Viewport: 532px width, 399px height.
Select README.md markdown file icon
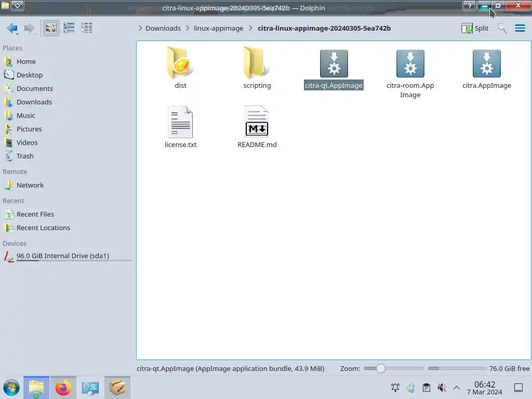pyautogui.click(x=257, y=122)
